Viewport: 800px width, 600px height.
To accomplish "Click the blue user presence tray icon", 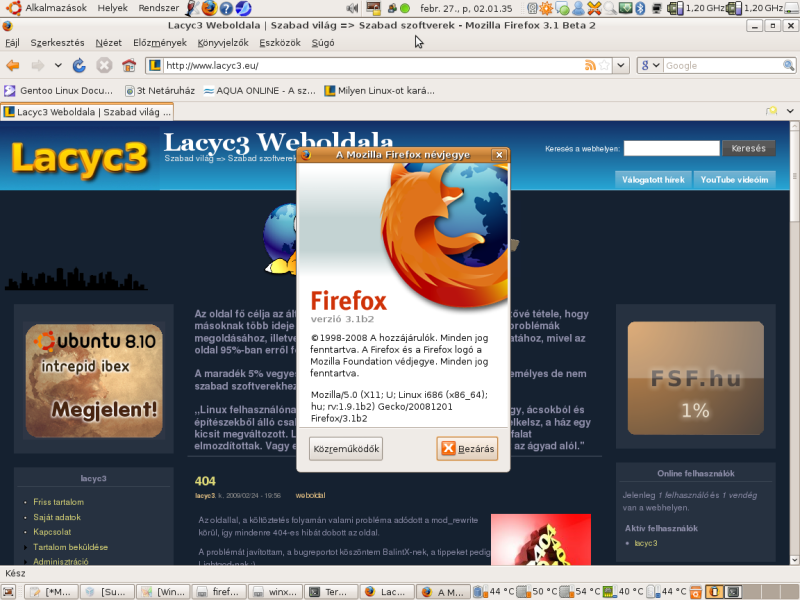I will point(578,8).
